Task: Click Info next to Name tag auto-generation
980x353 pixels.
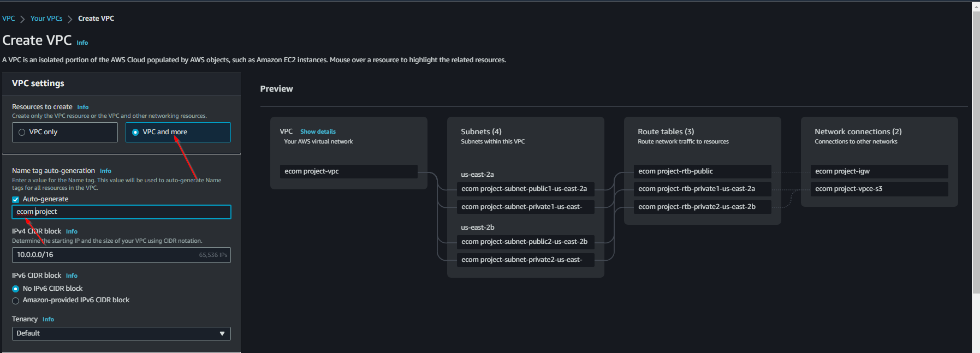Action: tap(105, 171)
